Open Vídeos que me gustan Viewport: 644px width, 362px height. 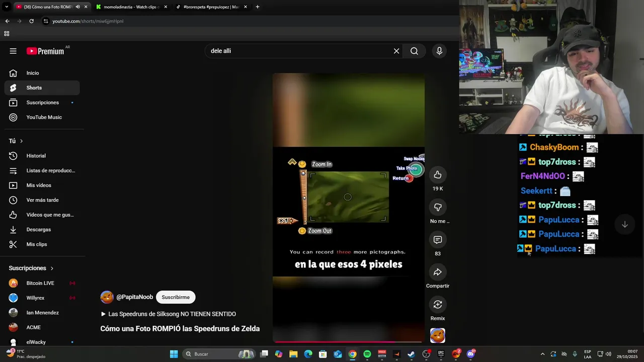pos(42,215)
